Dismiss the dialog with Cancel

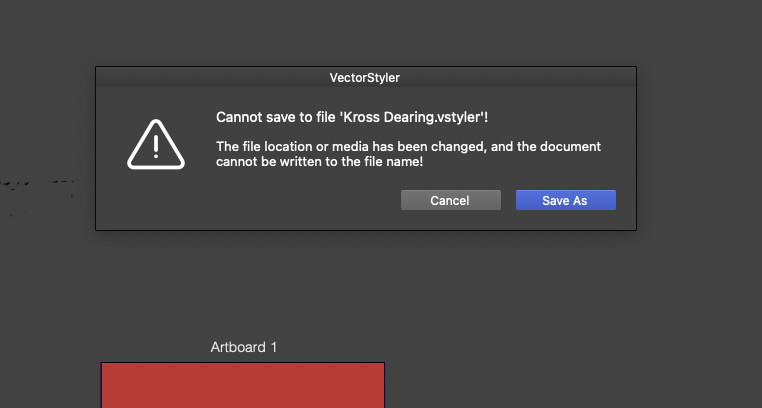pyautogui.click(x=450, y=200)
